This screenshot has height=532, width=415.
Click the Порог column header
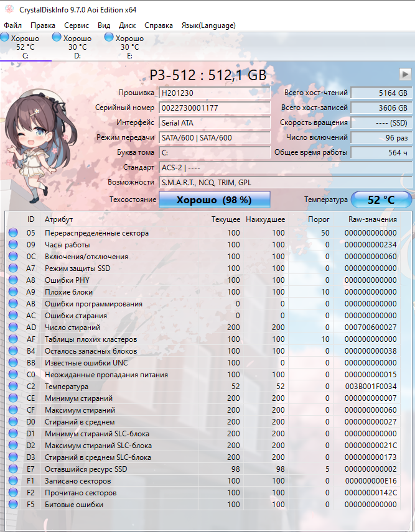pyautogui.click(x=319, y=219)
